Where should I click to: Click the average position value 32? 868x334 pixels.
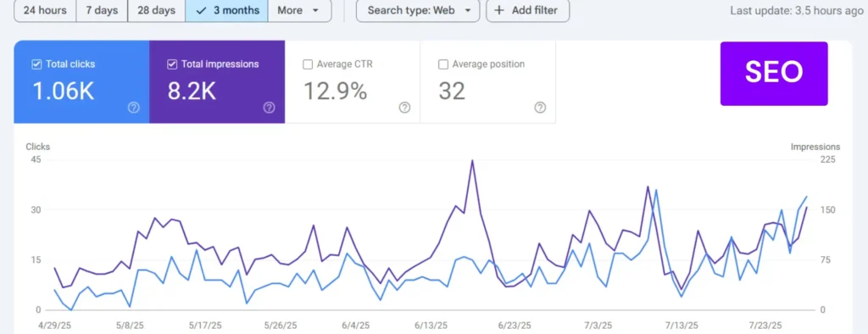[452, 92]
